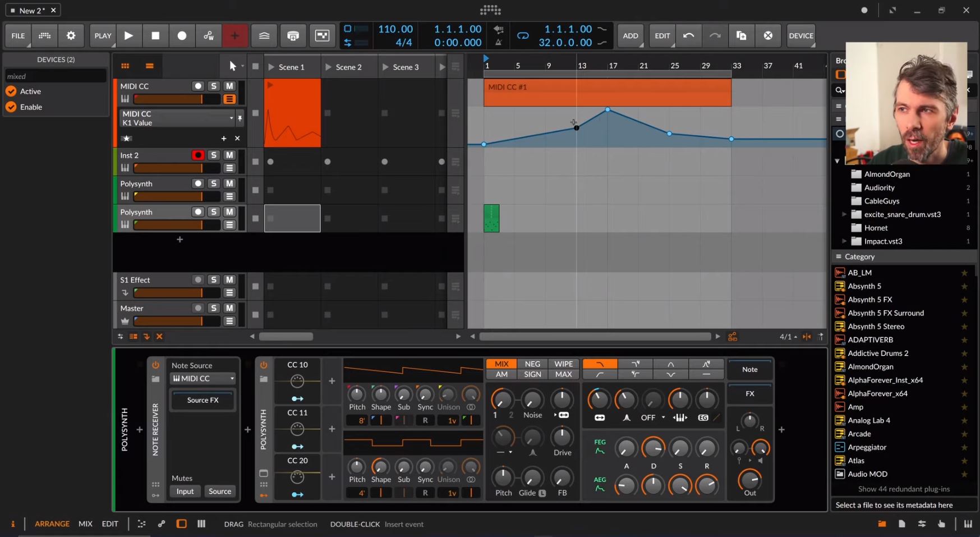Favorite Absynth 5 by clicking its star
This screenshot has height=537, width=980.
964,286
